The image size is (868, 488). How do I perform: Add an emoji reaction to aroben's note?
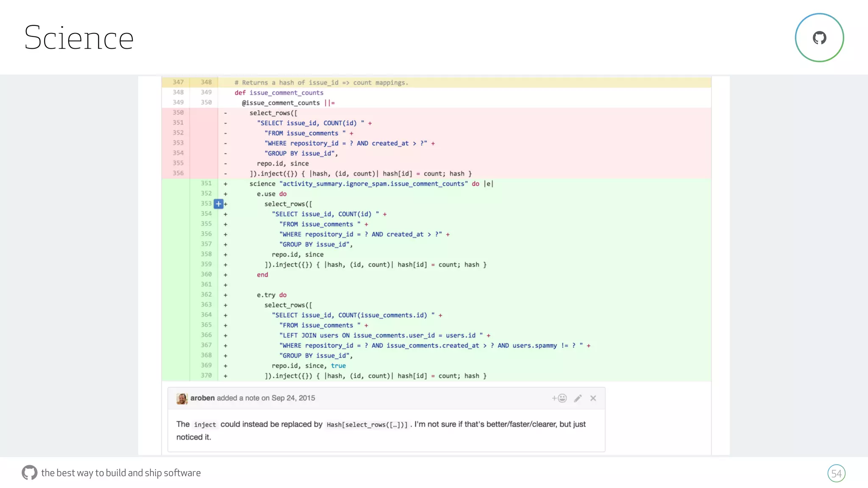coord(559,398)
